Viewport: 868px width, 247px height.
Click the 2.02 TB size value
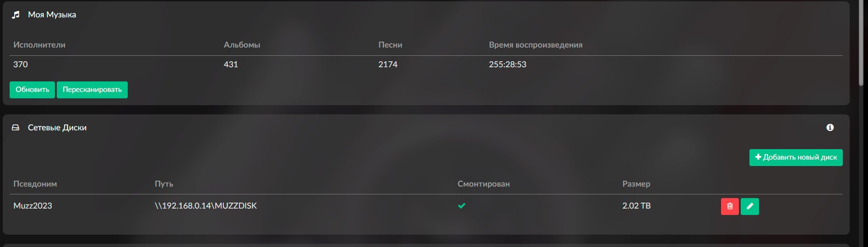coord(636,206)
